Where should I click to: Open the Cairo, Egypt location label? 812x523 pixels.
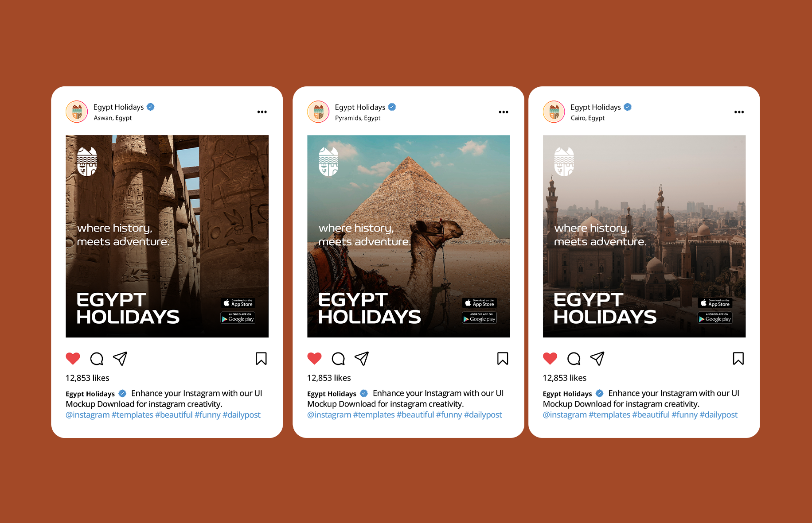click(587, 118)
